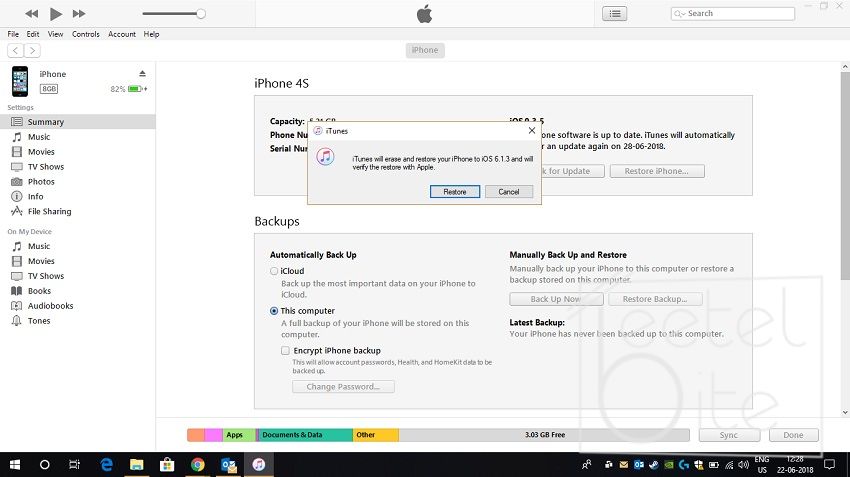Launch Google Chrome from taskbar
This screenshot has width=850, height=477.
pyautogui.click(x=198, y=465)
